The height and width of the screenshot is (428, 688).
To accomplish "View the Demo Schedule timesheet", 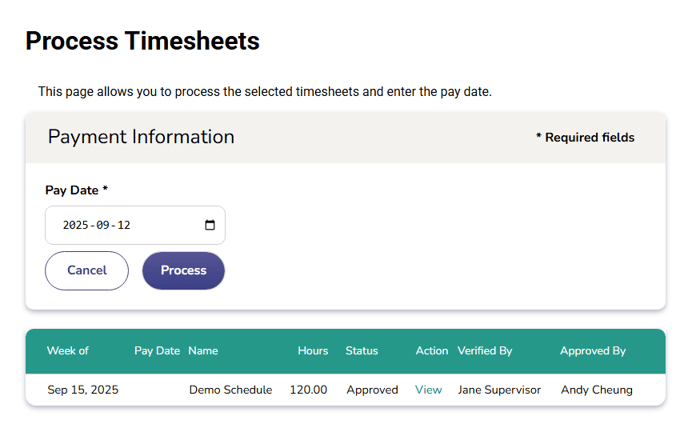I will pos(428,390).
